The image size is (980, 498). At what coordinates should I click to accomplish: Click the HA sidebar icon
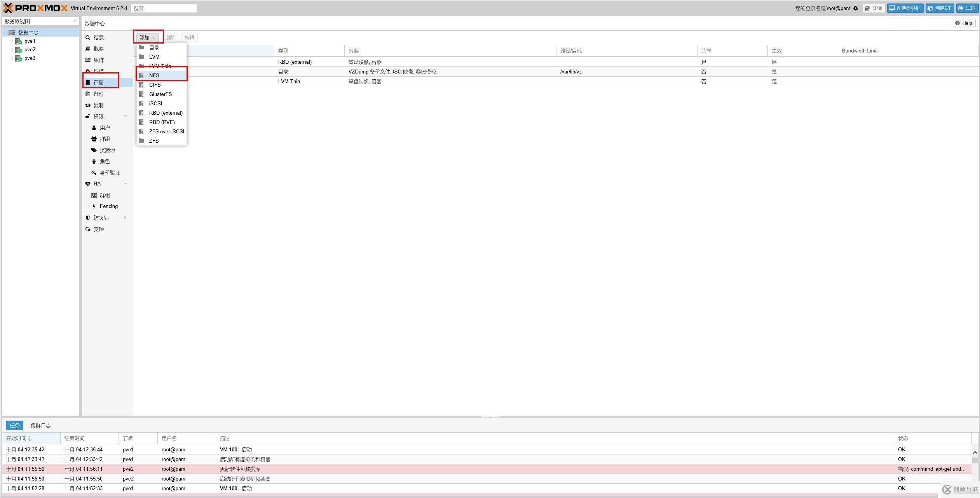click(x=89, y=183)
